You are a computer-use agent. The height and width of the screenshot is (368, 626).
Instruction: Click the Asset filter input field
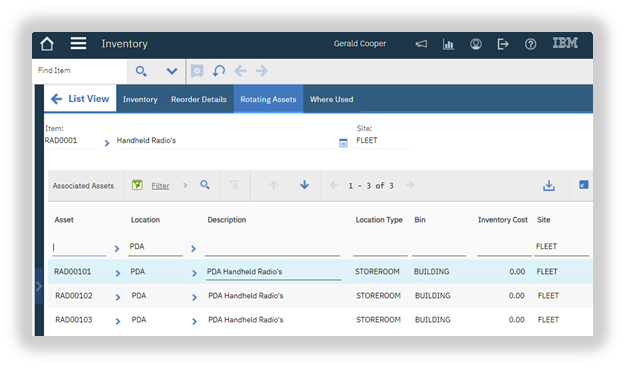(79, 247)
